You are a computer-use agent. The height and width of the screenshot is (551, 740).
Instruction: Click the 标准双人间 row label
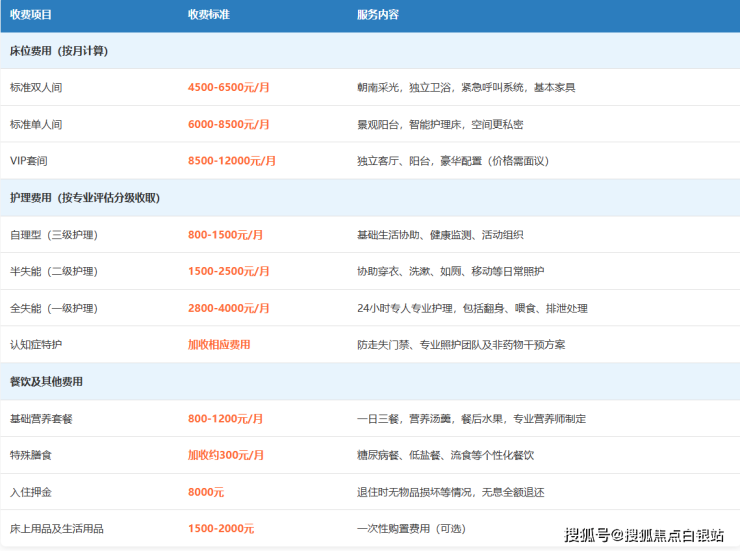[x=36, y=87]
